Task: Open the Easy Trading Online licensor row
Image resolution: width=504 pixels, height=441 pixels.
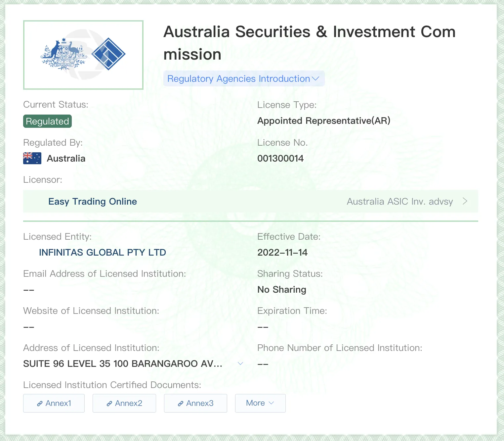Action: (x=250, y=201)
